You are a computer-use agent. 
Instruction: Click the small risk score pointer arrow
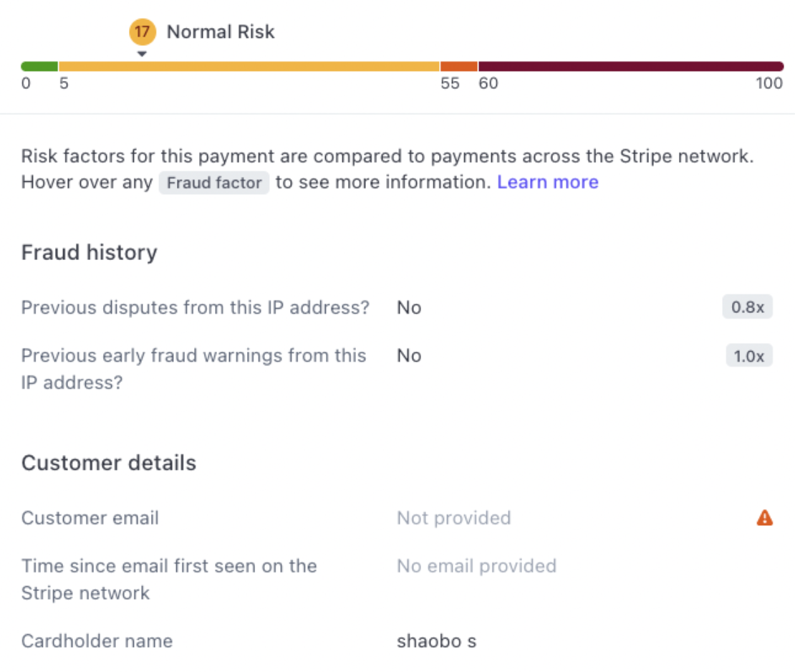click(142, 54)
